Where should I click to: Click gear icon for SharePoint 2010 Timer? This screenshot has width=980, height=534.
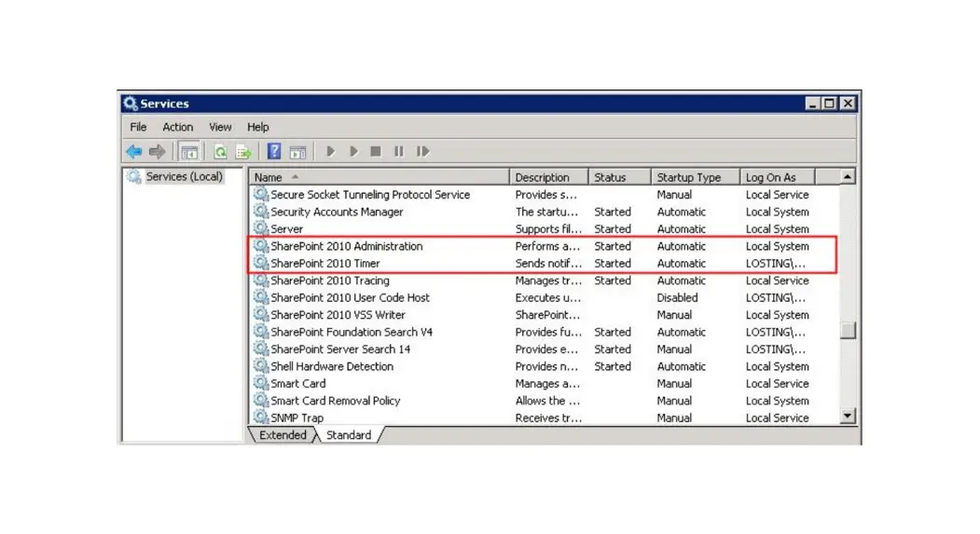[x=261, y=263]
